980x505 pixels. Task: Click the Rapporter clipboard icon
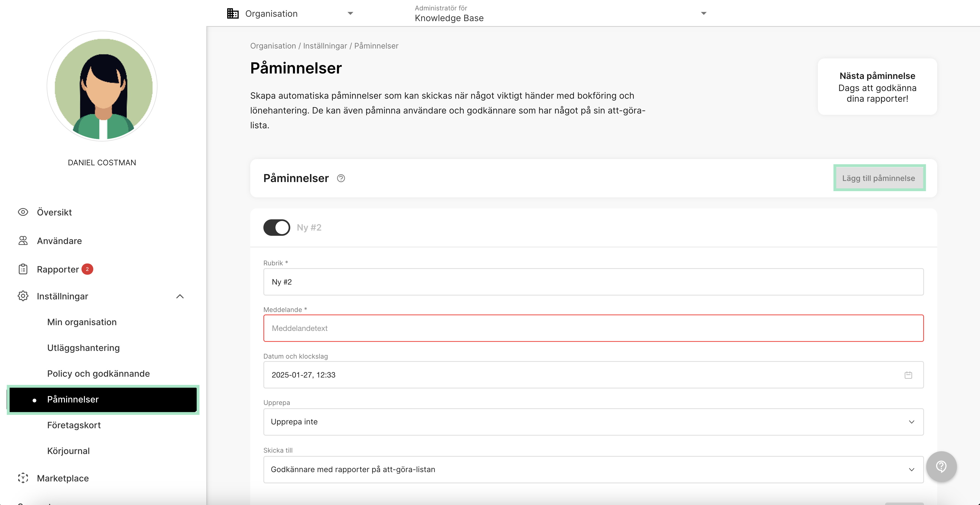coord(23,269)
